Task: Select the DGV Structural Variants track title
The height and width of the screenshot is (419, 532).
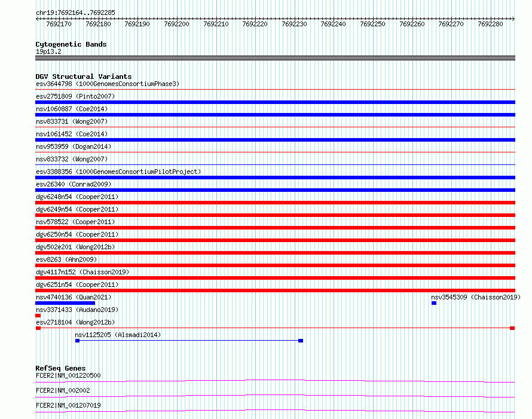Action: click(84, 77)
